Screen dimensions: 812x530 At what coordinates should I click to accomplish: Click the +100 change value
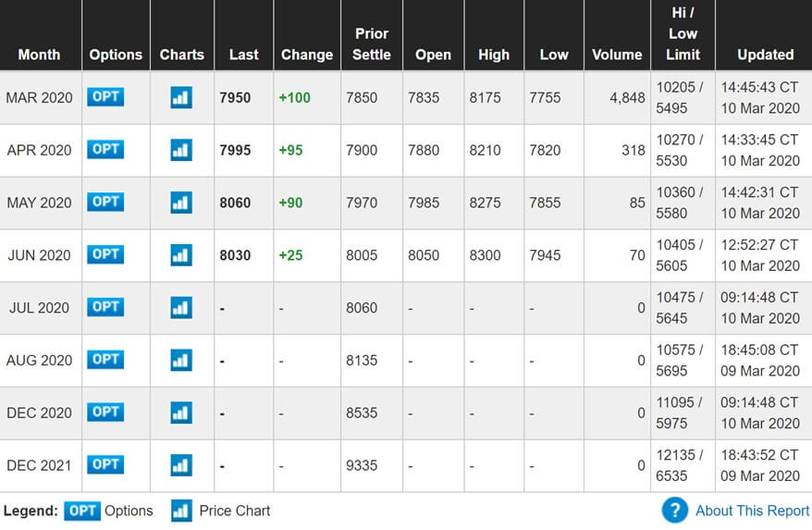point(295,97)
